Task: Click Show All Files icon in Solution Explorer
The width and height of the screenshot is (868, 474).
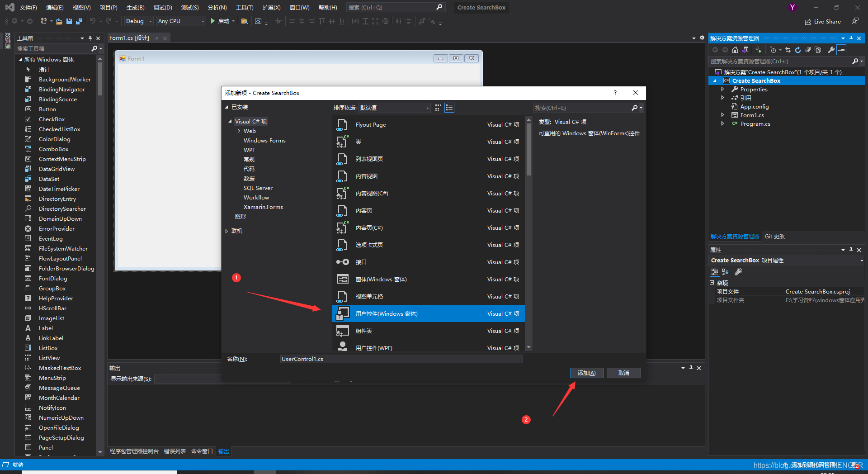Action: click(818, 50)
